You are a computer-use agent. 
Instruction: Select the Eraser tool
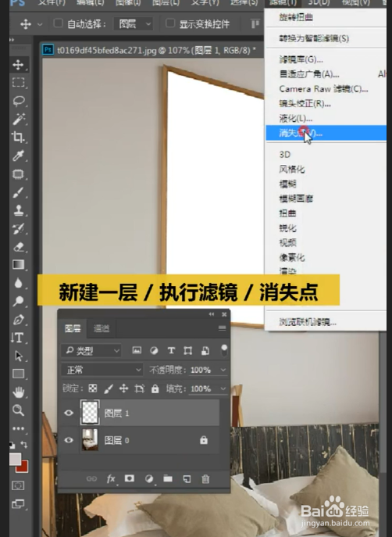[x=18, y=246]
